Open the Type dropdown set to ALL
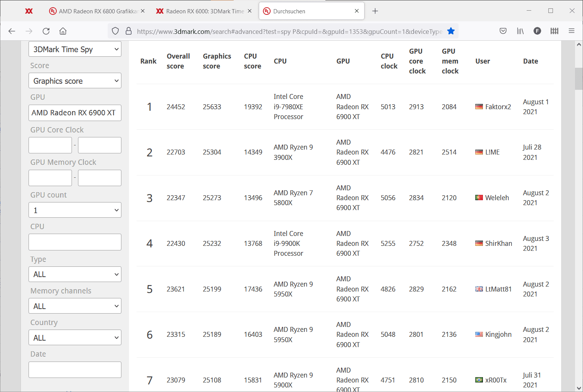 (75, 274)
